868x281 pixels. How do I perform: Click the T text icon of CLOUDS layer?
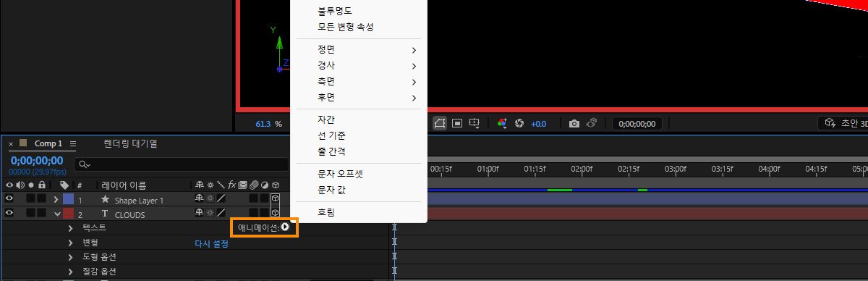pos(105,214)
